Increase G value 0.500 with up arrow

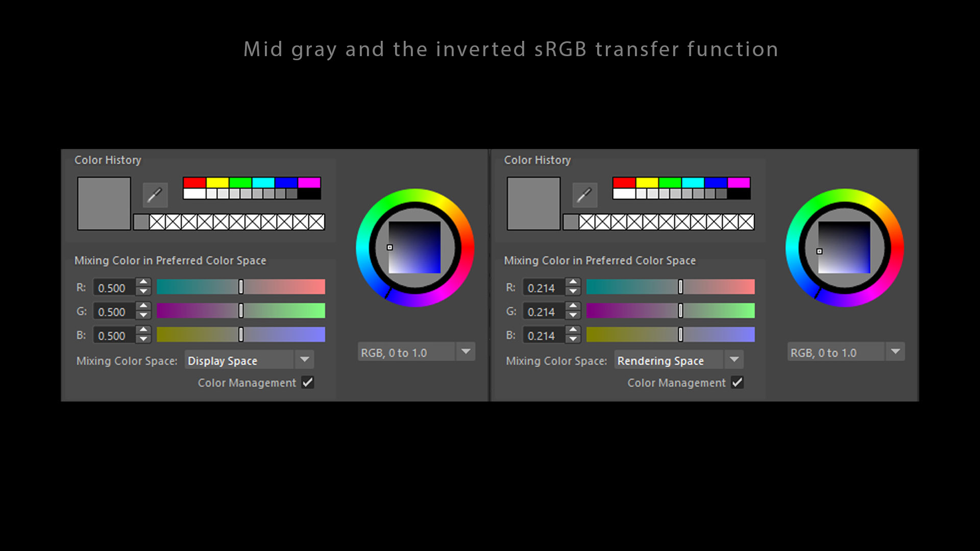coord(144,306)
